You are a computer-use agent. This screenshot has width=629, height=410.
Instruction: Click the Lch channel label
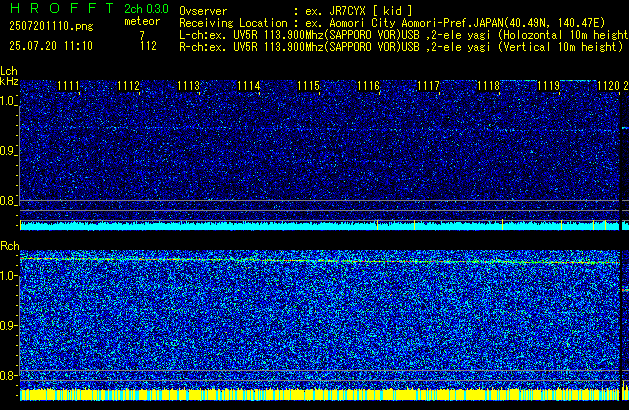click(x=9, y=71)
